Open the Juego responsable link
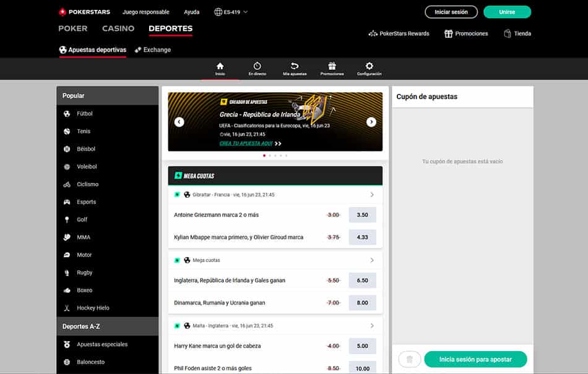Image resolution: width=588 pixels, height=374 pixels. click(x=146, y=12)
